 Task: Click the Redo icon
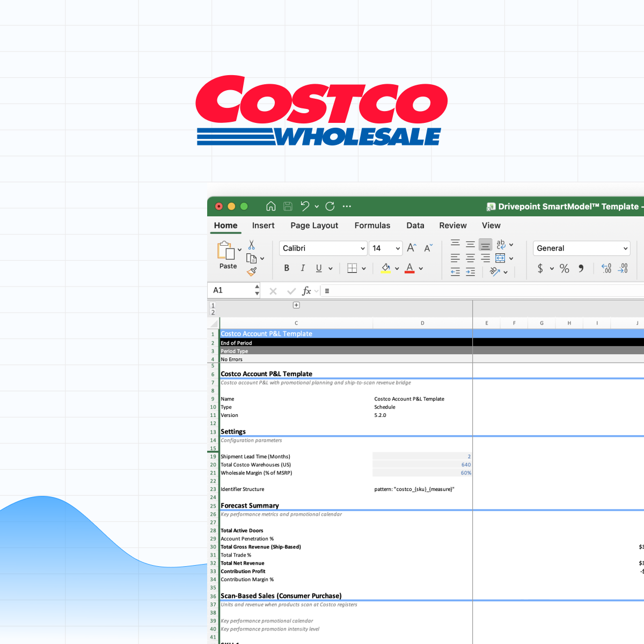coord(330,206)
